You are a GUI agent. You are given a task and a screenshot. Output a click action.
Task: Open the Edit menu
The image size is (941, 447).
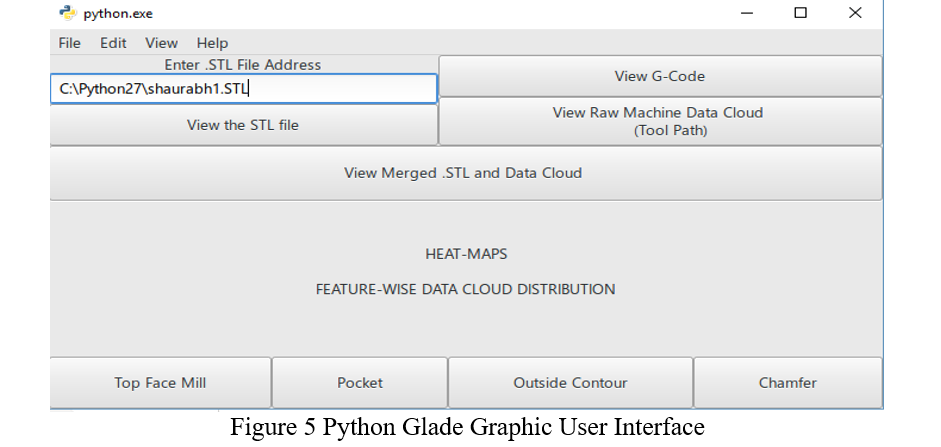point(113,43)
